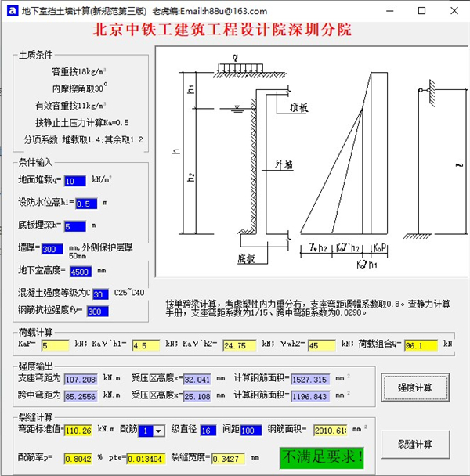Click the C25~C40 range hint text
This screenshot has width=470, height=476.
point(129,293)
